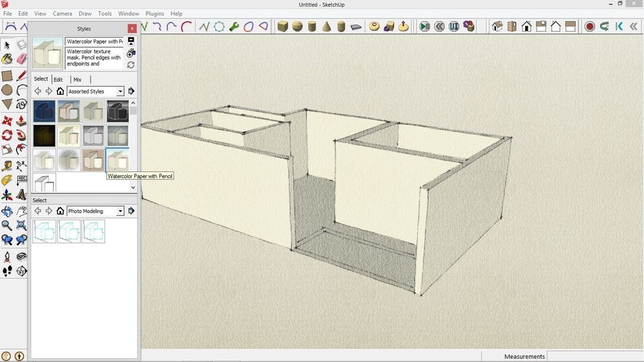Click the Tape Measure tool

(x=7, y=166)
